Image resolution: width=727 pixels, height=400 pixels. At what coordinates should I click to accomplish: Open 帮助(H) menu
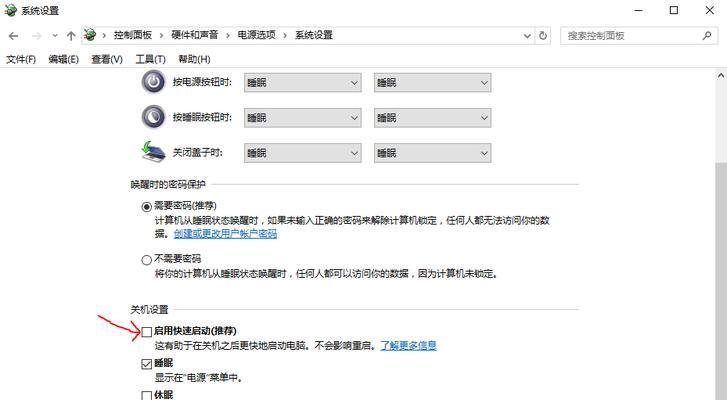click(194, 59)
